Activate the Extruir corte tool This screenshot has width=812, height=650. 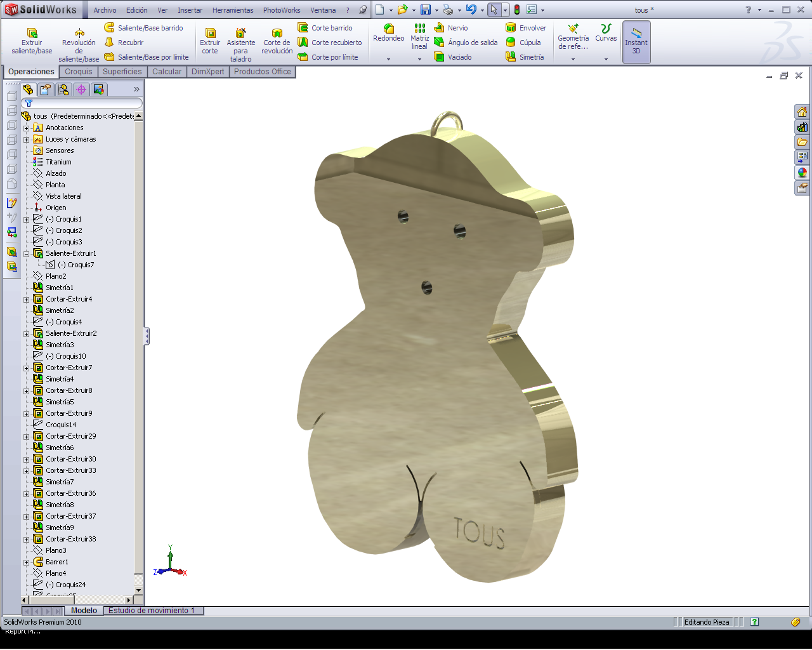pos(210,41)
